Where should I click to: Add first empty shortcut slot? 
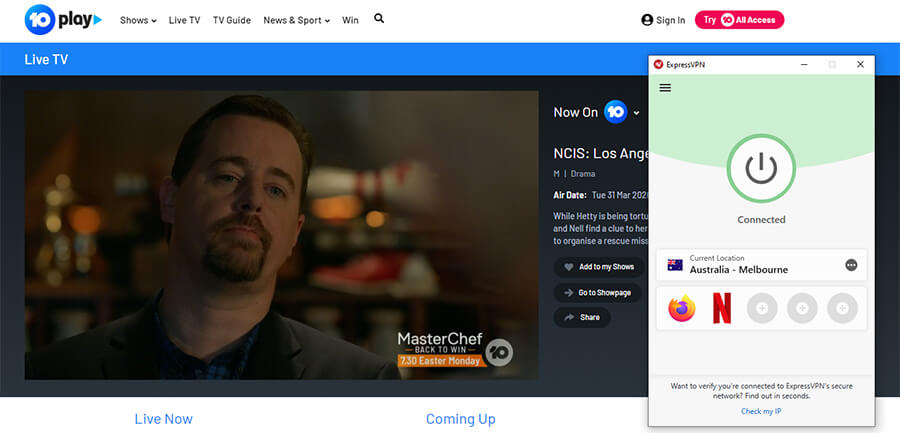tap(762, 308)
